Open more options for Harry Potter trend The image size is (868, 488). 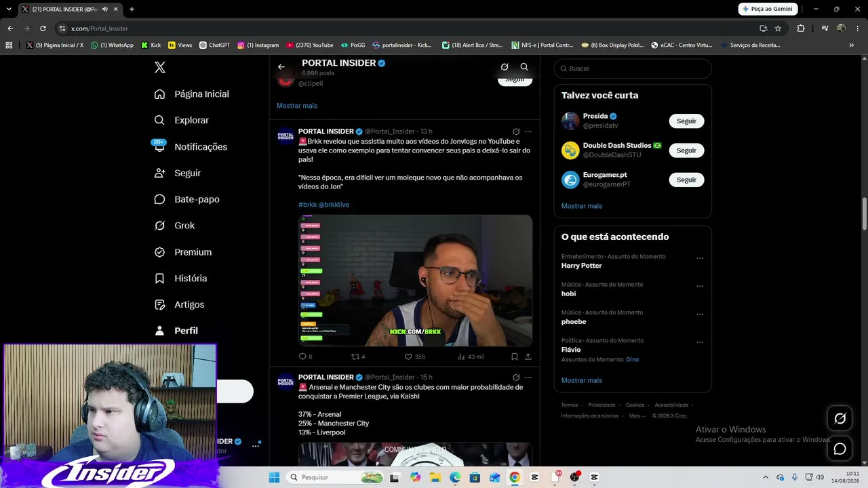pyautogui.click(x=700, y=258)
